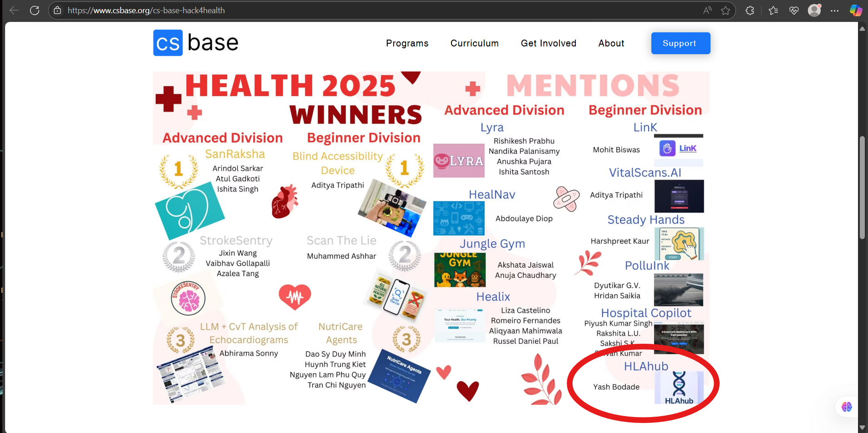Click the StrokeSentry project title
868x433 pixels.
pyautogui.click(x=236, y=240)
